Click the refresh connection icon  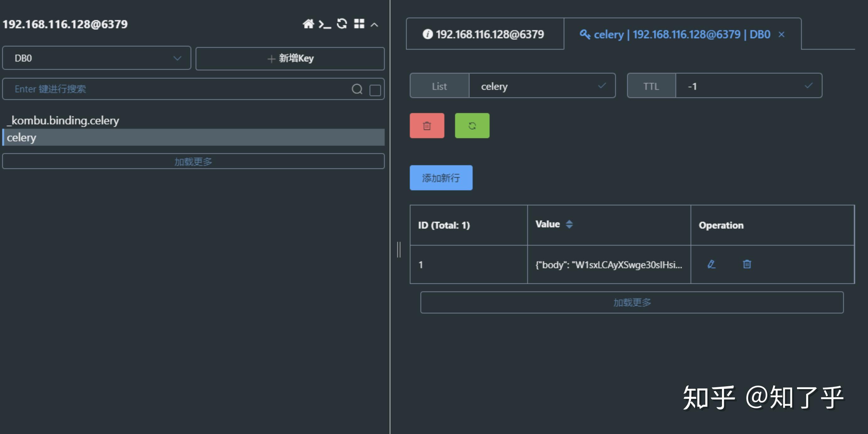pyautogui.click(x=342, y=24)
